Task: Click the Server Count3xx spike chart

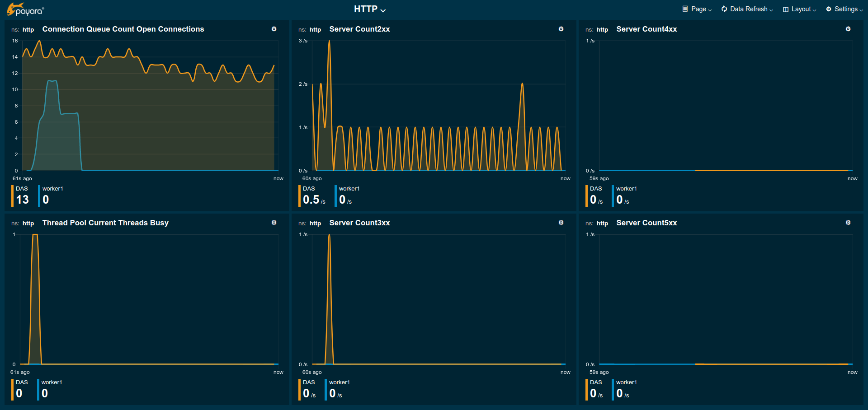Action: (x=439, y=299)
